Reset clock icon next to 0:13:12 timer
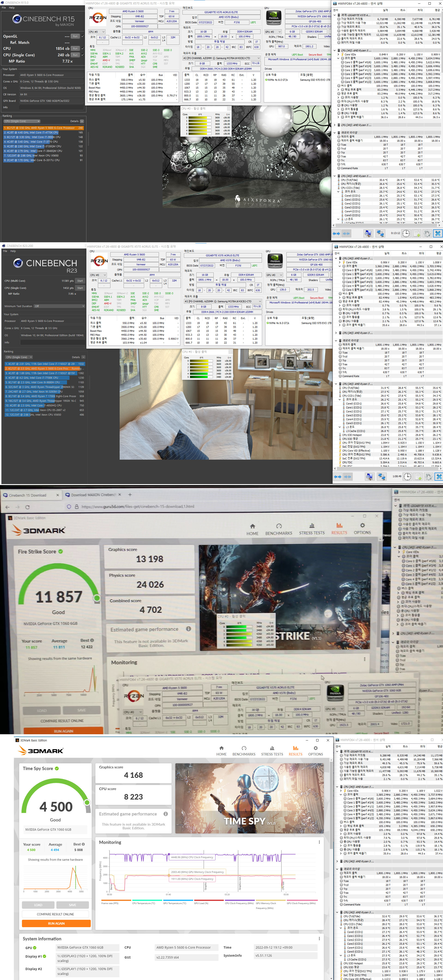 pos(406,233)
